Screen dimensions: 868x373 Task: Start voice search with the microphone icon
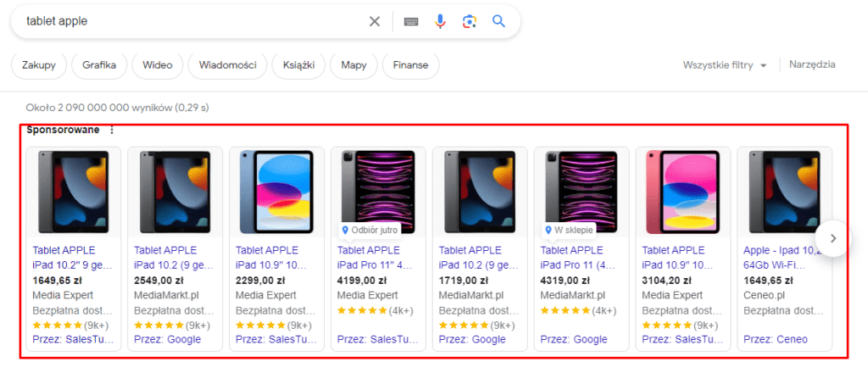pyautogui.click(x=440, y=21)
